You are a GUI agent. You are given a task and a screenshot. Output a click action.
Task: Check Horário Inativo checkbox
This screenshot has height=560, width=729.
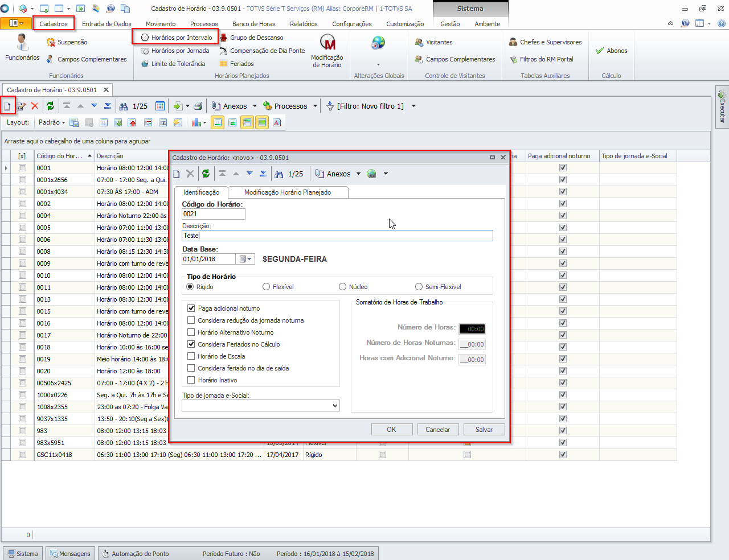(191, 380)
